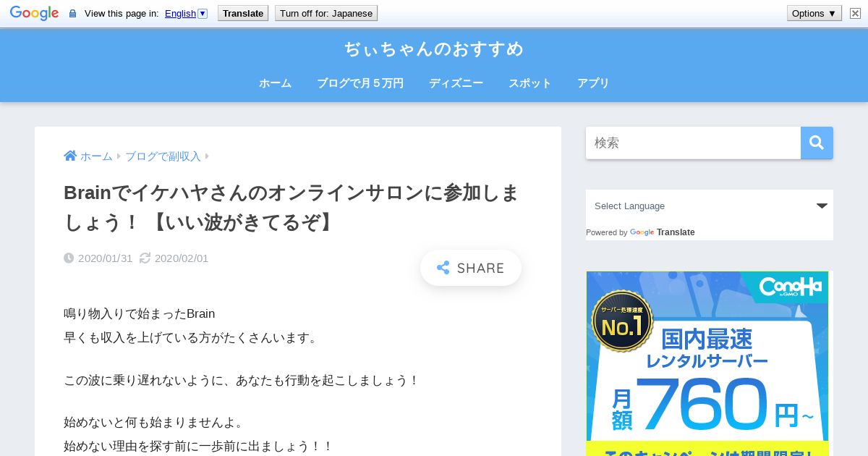This screenshot has width=868, height=456.
Task: Click the SHARE button
Action: pos(471,268)
